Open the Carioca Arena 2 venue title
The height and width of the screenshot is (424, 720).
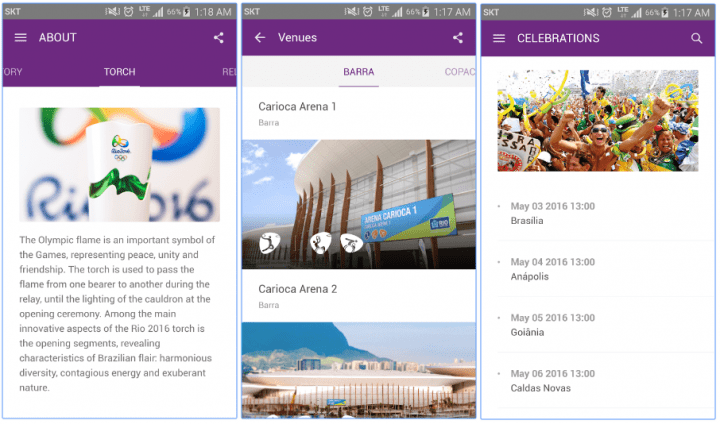click(x=298, y=289)
